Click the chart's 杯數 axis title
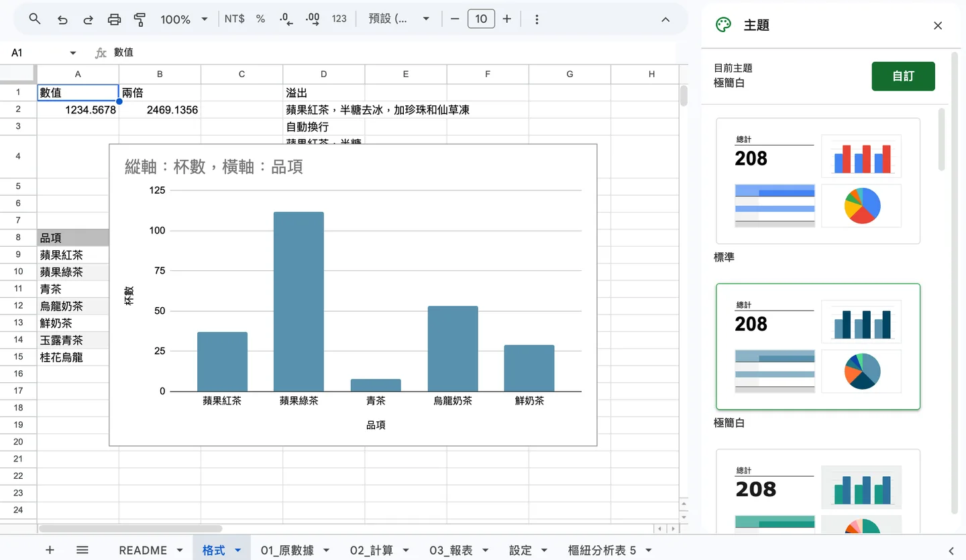Screen dimensions: 966x560 (129, 296)
